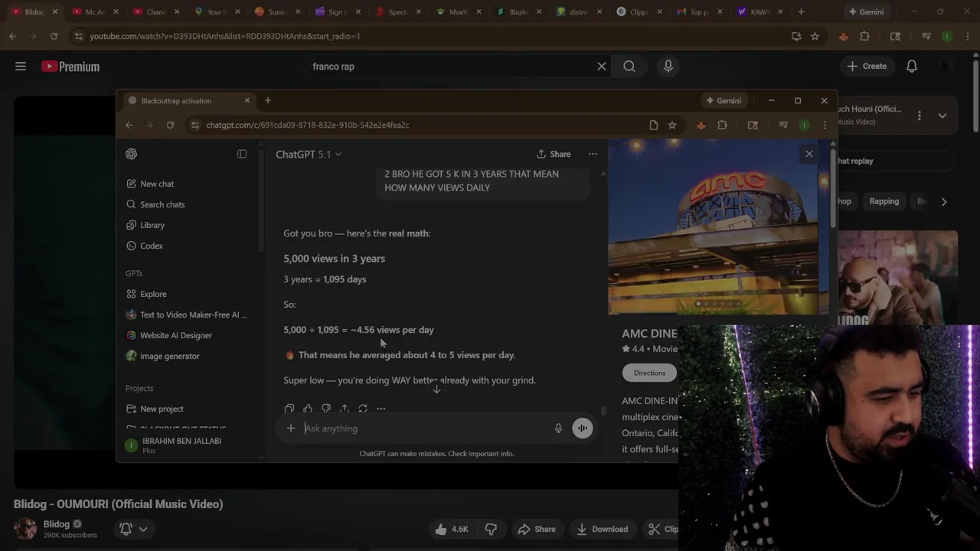
Task: Open Chrome menu in ChatGPT window
Action: click(x=825, y=125)
